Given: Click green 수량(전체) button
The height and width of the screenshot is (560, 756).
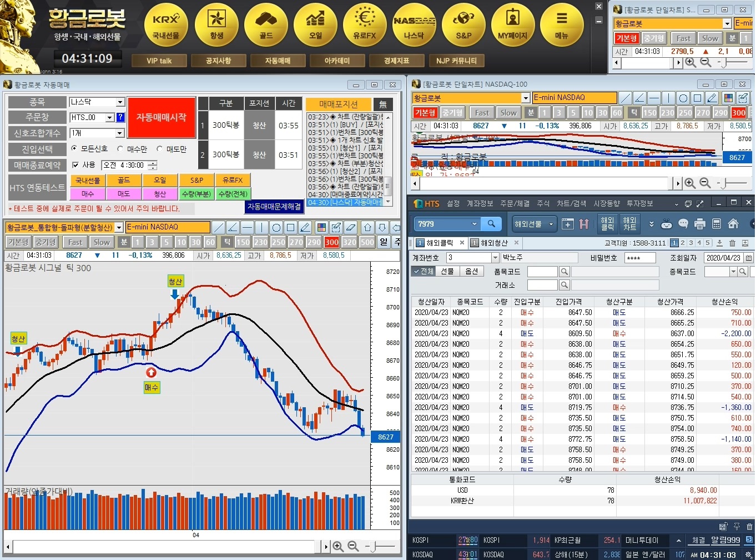Looking at the screenshot, I should tap(233, 194).
